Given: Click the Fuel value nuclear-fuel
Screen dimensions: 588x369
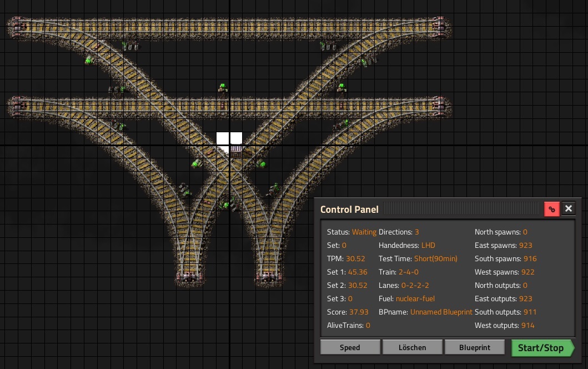Looking at the screenshot, I should 415,299.
